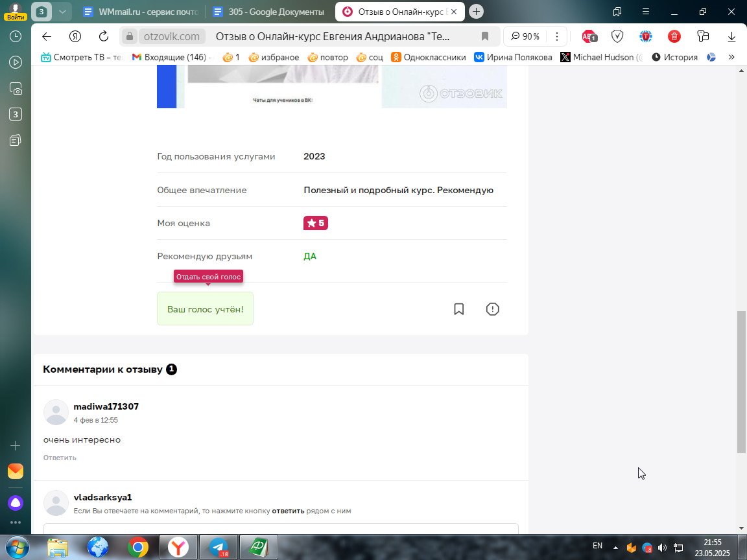This screenshot has width=747, height=560.
Task: Report the review with exclamation icon
Action: pyautogui.click(x=492, y=309)
